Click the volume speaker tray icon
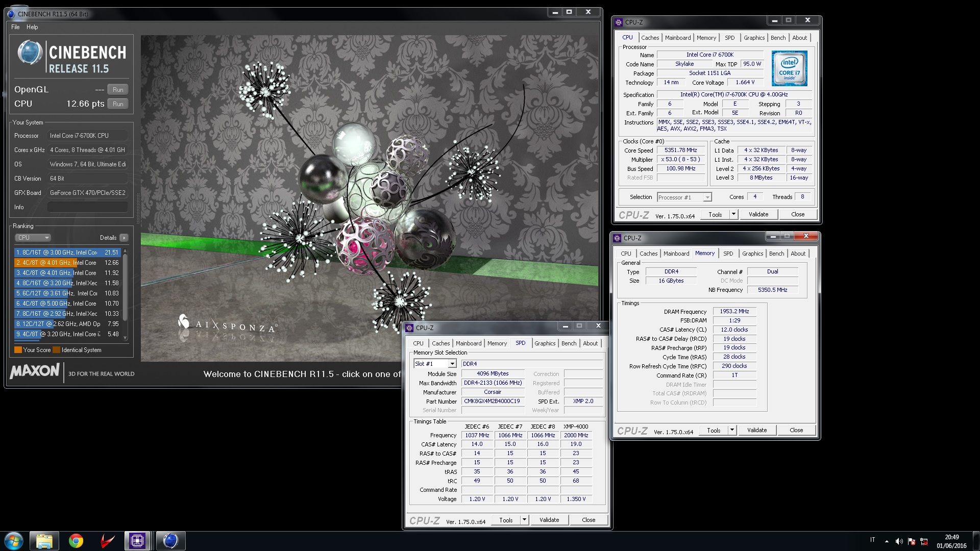 pyautogui.click(x=899, y=541)
